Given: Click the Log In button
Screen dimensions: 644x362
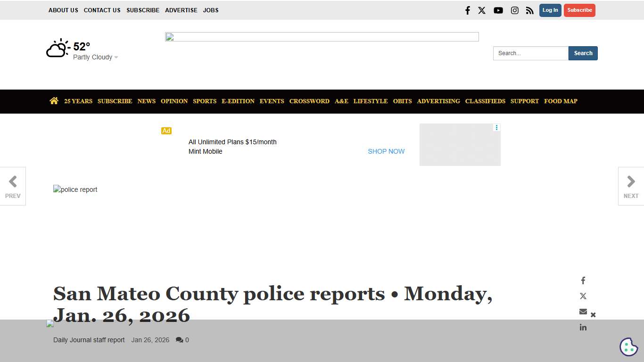Looking at the screenshot, I should click(550, 10).
